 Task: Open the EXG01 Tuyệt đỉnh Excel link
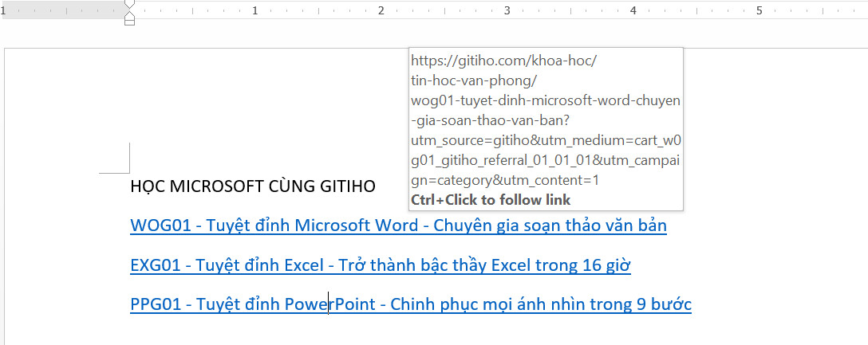[381, 265]
